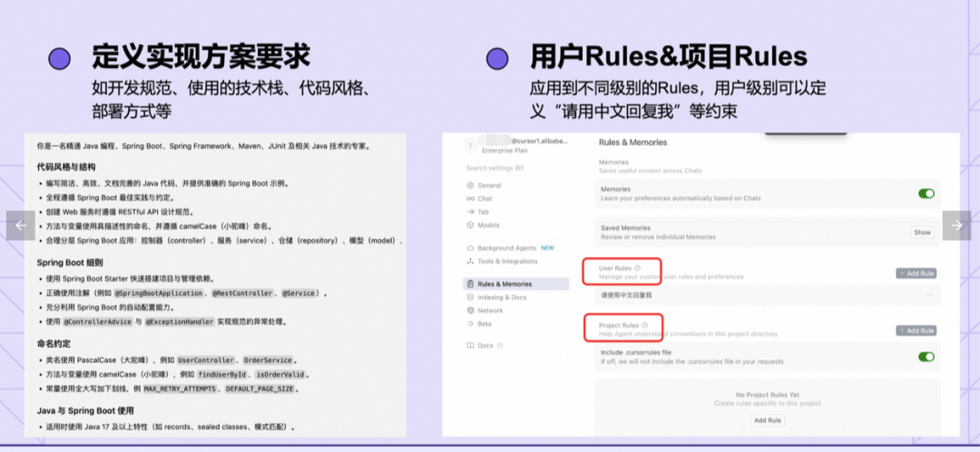The height and width of the screenshot is (452, 980).
Task: Add a new rule under User Rules
Action: point(916,273)
